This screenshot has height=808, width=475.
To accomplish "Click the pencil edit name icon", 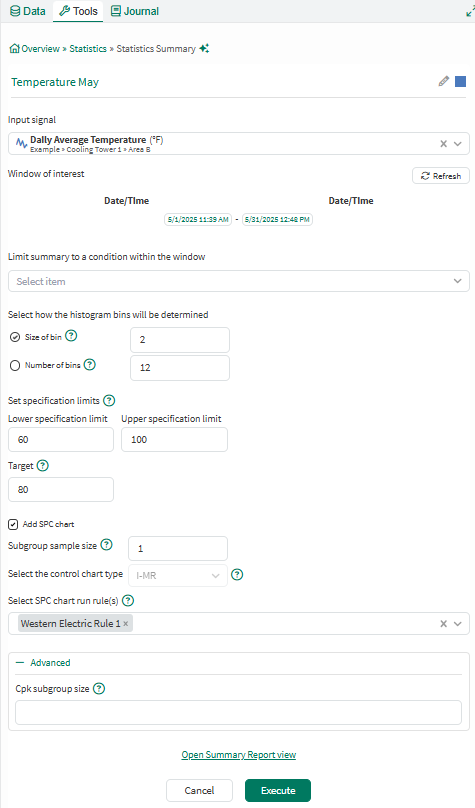I will point(444,81).
